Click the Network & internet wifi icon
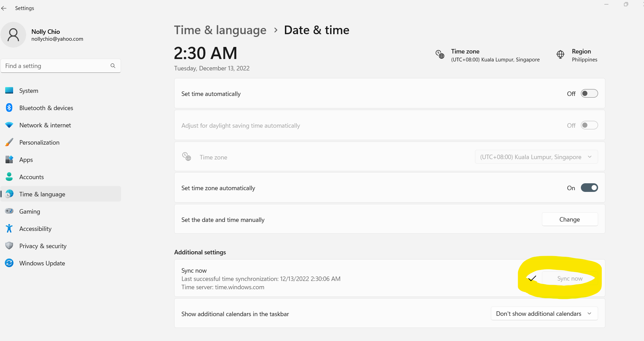 click(9, 125)
